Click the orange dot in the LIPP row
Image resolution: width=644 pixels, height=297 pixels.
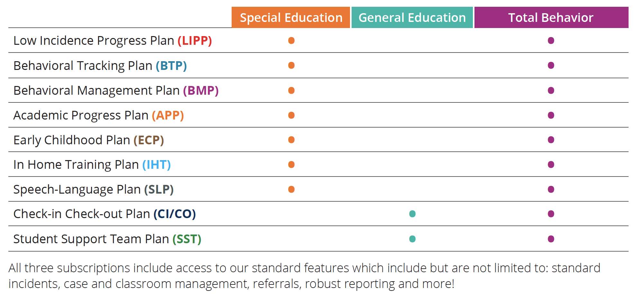pos(291,41)
